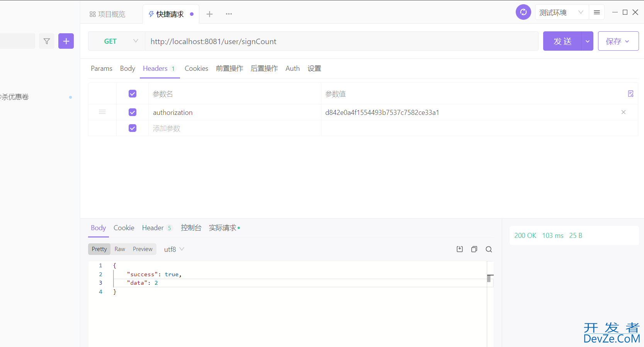
Task: Select Pretty response view
Action: point(99,249)
